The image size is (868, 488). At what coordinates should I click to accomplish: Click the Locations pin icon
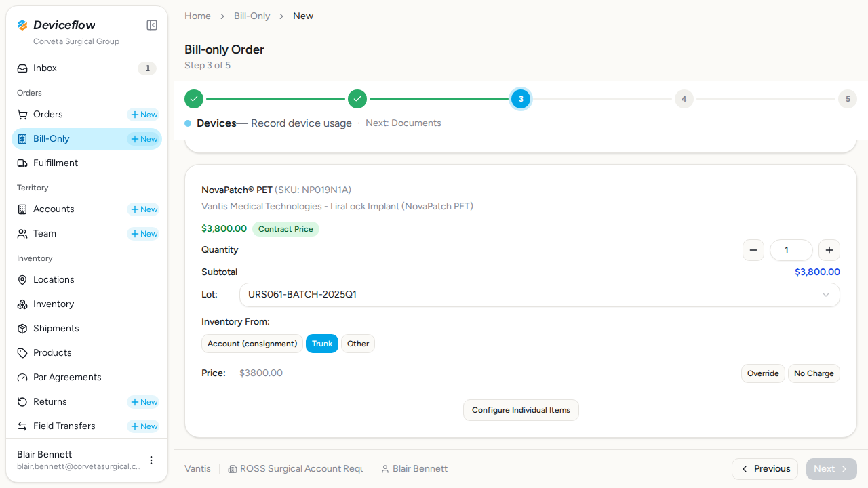tap(22, 280)
